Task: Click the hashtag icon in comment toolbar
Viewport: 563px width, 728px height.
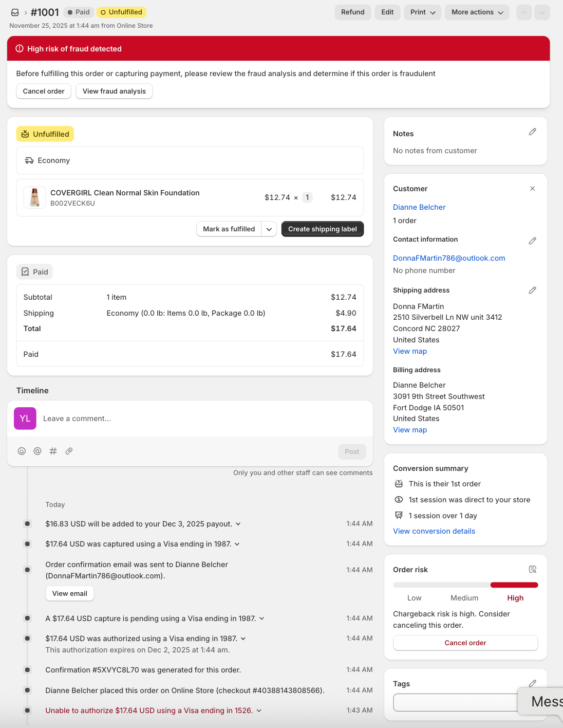Action: [53, 451]
